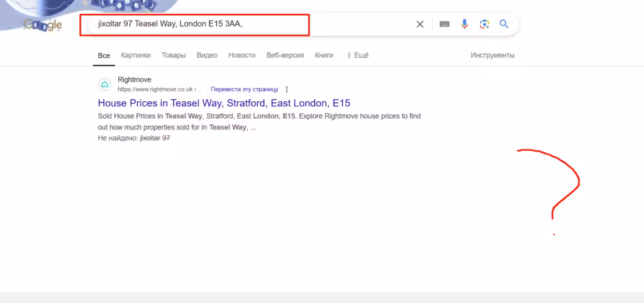
Task: Open House Prices in Teasel Way link
Action: tap(224, 102)
